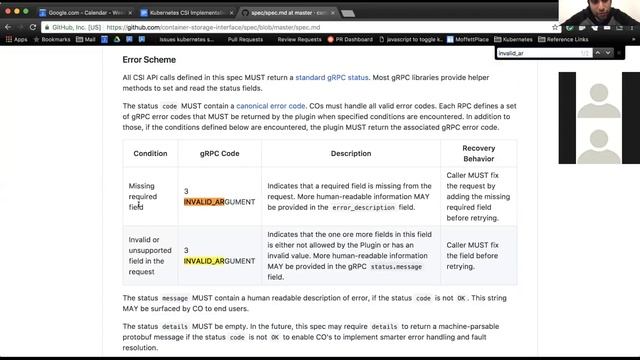
Task: Open javascript to toggle bookmark
Action: point(411,40)
